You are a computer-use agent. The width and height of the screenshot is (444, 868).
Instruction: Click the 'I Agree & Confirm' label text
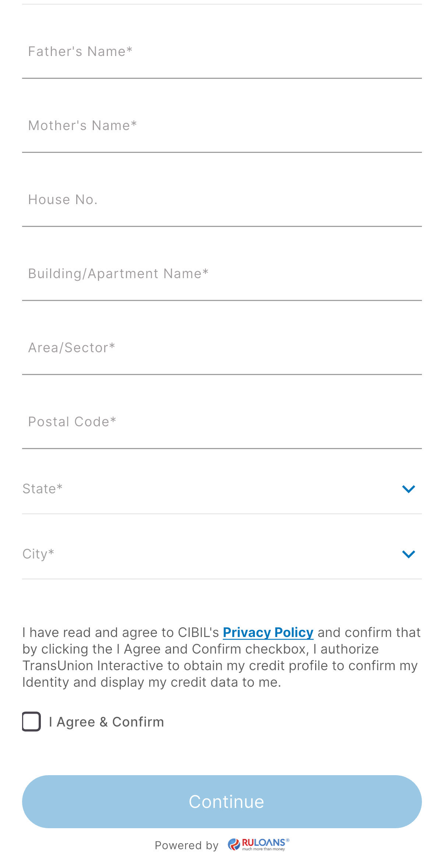click(x=106, y=722)
